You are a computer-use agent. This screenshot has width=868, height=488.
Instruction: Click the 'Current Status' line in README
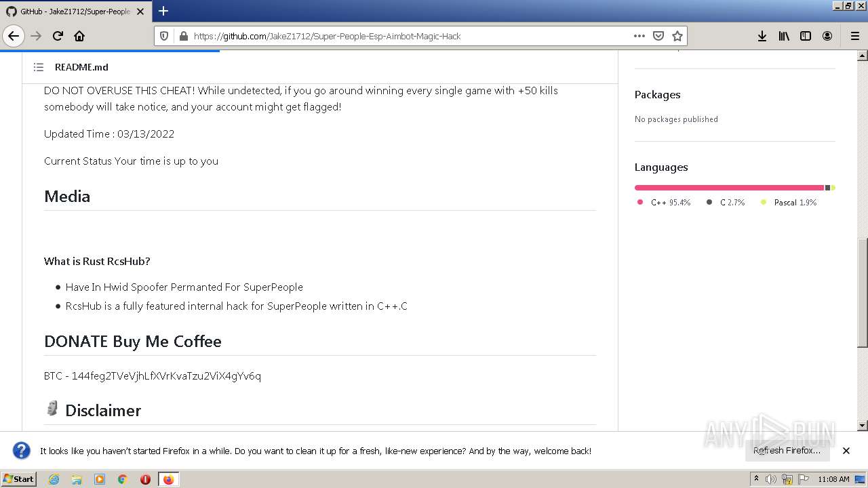pos(131,161)
